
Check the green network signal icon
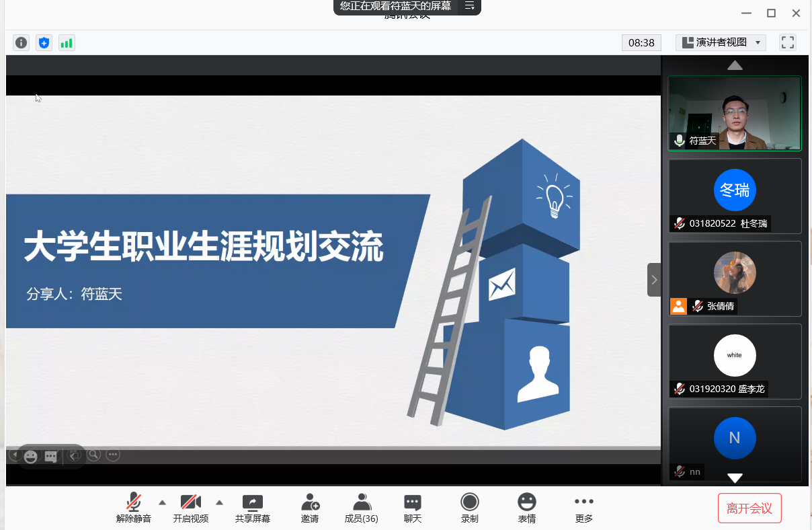tap(67, 43)
